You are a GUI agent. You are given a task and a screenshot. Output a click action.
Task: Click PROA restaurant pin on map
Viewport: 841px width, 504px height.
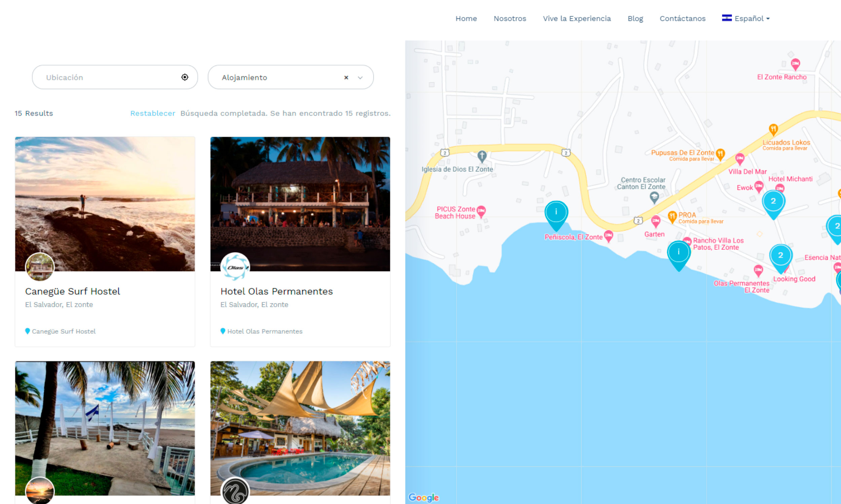click(672, 216)
